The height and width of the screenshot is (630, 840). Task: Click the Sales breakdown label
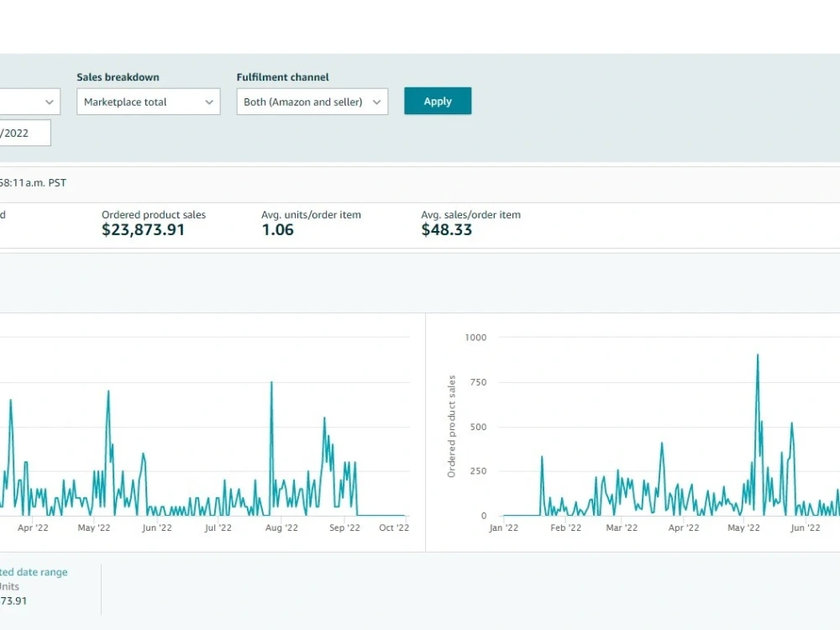118,77
